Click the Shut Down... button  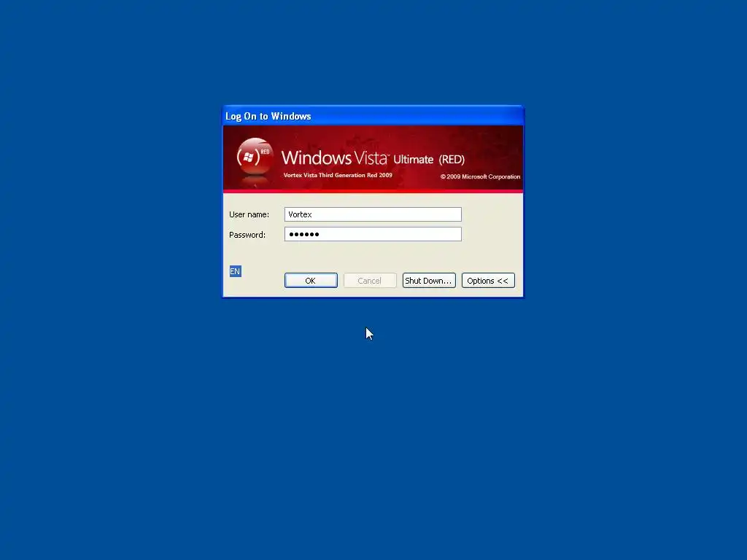pos(429,281)
